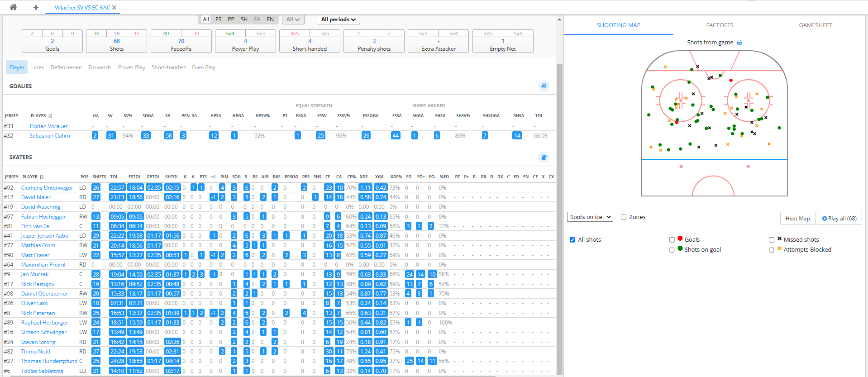Open a new tab with plus icon

(36, 7)
